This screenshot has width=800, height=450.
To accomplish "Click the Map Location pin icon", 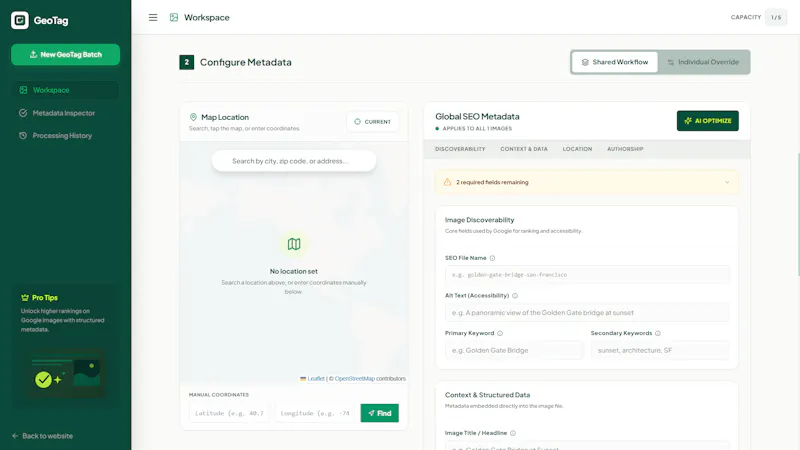I will pyautogui.click(x=193, y=117).
